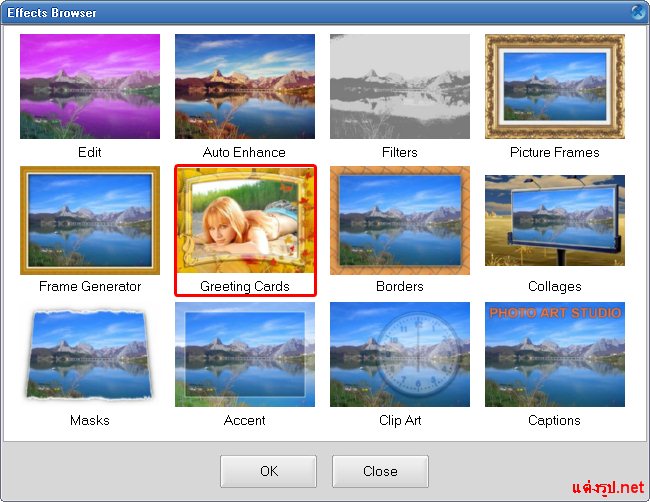650x502 pixels.
Task: Select the Captions thumbnail
Action: [555, 354]
